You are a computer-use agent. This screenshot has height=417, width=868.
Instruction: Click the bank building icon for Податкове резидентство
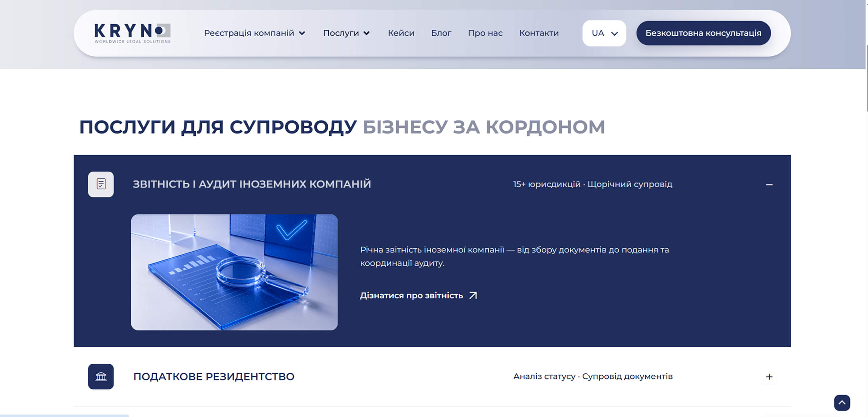point(101,376)
